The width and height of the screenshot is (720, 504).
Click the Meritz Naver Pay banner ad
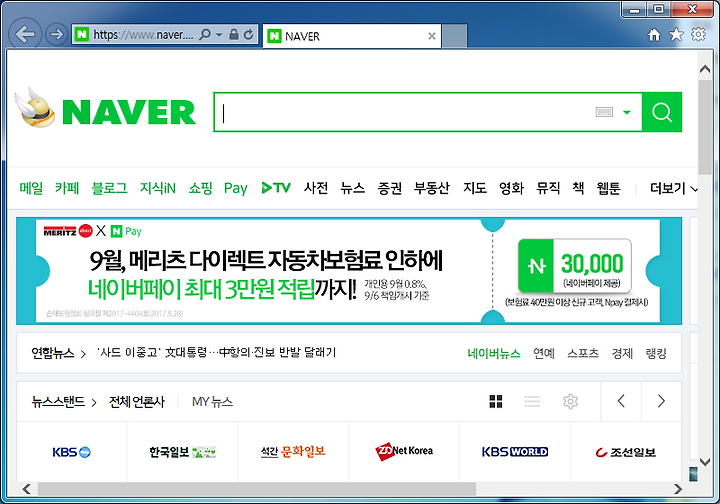(349, 271)
